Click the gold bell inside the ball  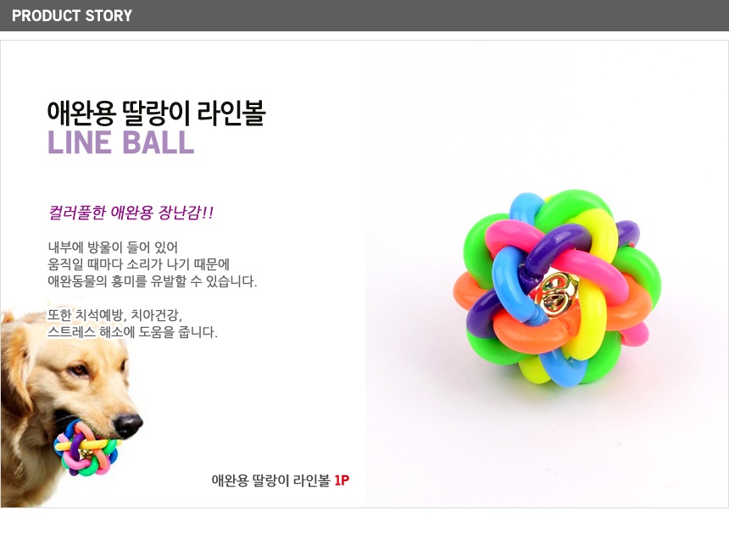point(555,293)
